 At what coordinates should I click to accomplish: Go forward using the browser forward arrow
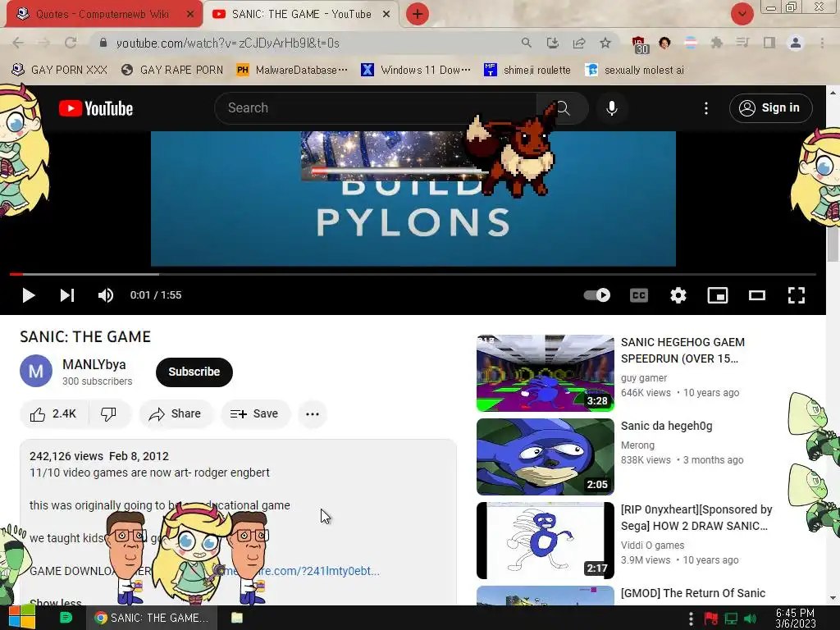point(44,43)
